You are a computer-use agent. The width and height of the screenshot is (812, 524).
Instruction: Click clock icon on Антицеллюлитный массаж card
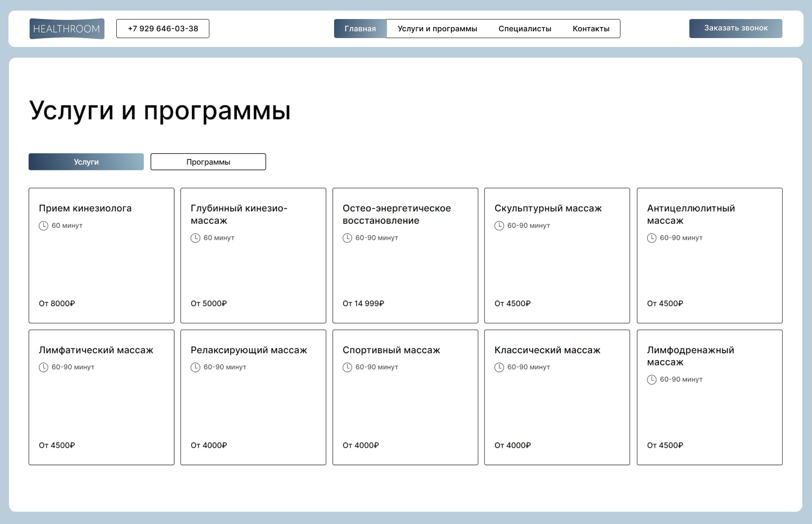click(x=652, y=238)
